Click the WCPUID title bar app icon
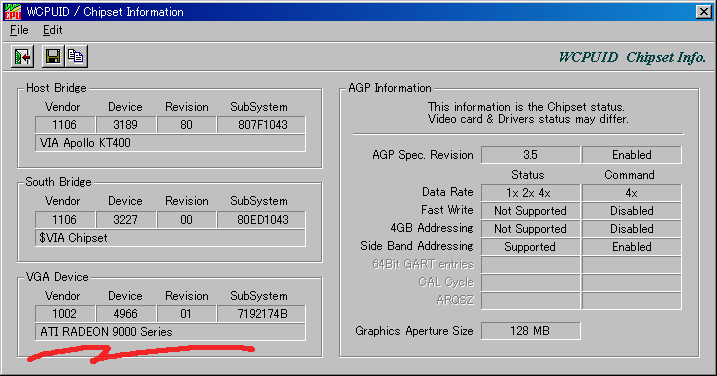Screen dimensions: 717x376 pos(12,11)
